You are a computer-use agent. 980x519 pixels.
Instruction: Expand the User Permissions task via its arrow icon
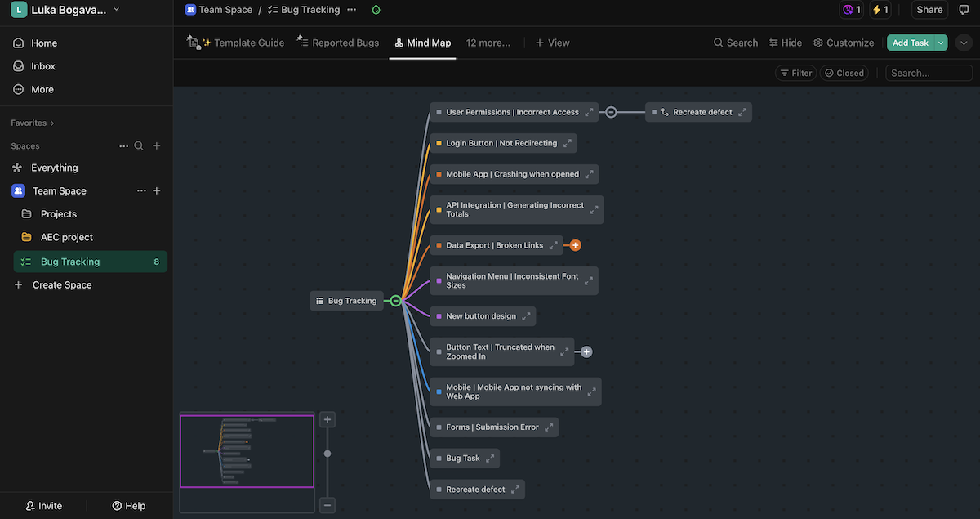click(x=590, y=112)
